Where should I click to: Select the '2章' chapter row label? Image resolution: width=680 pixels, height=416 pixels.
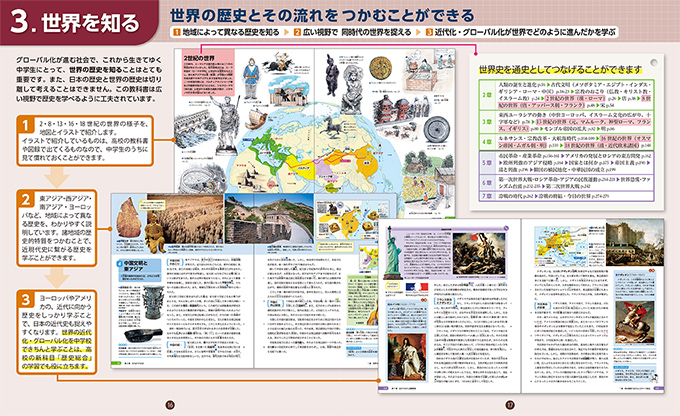(x=487, y=95)
